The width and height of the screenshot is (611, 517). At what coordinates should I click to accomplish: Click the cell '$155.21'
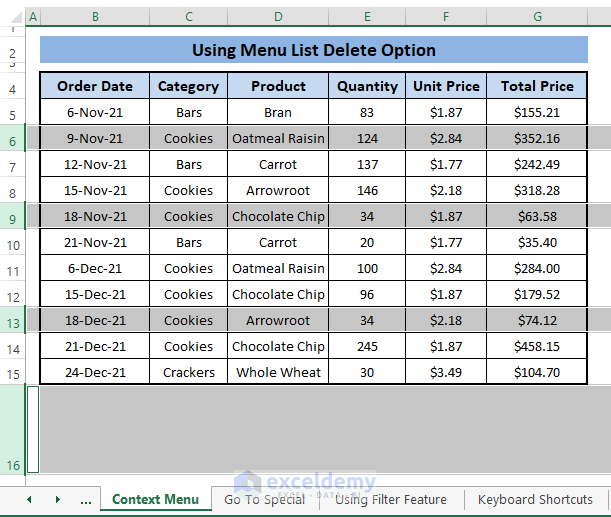[537, 112]
